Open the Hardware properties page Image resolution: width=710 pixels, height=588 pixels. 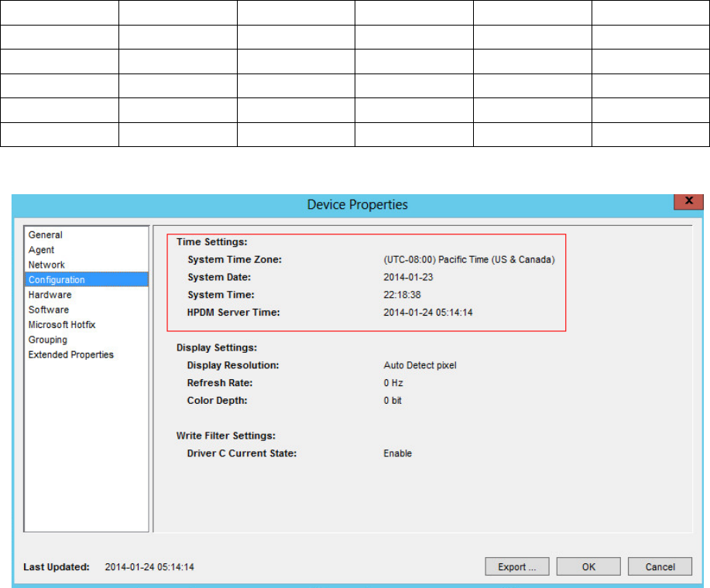50,295
